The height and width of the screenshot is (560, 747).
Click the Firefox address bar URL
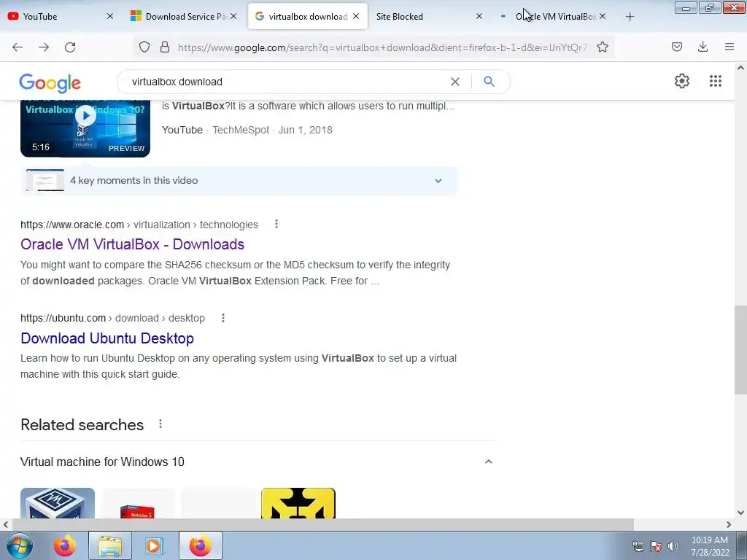click(382, 47)
